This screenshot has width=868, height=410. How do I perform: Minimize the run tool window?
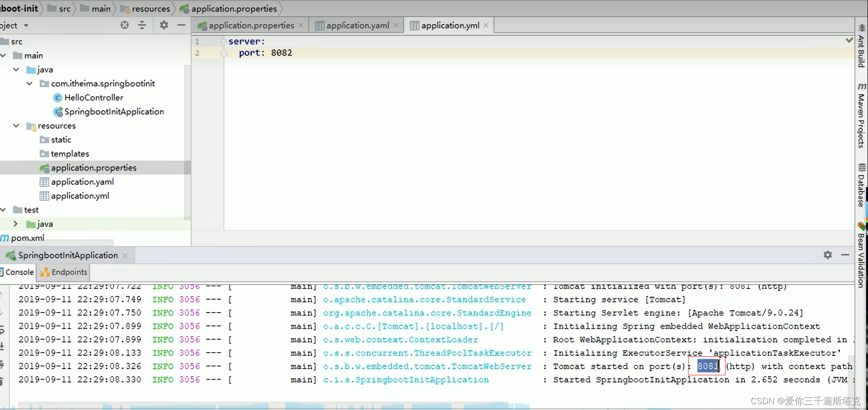pos(845,255)
